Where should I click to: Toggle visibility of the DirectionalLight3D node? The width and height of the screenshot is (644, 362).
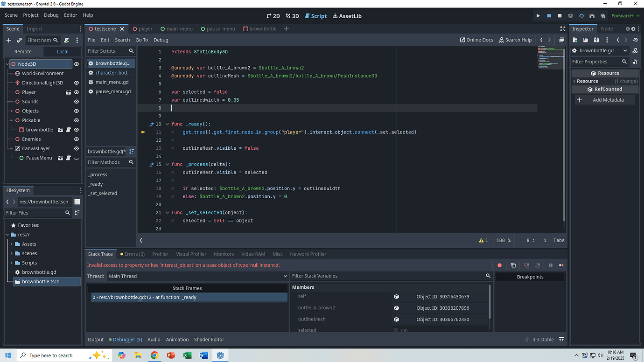76,83
